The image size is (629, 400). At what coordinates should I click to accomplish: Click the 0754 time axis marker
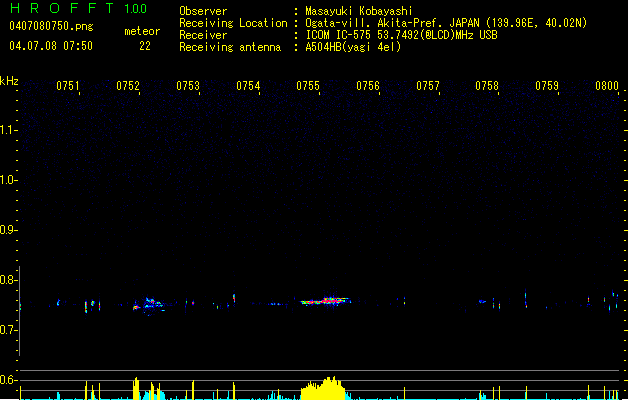tap(248, 86)
